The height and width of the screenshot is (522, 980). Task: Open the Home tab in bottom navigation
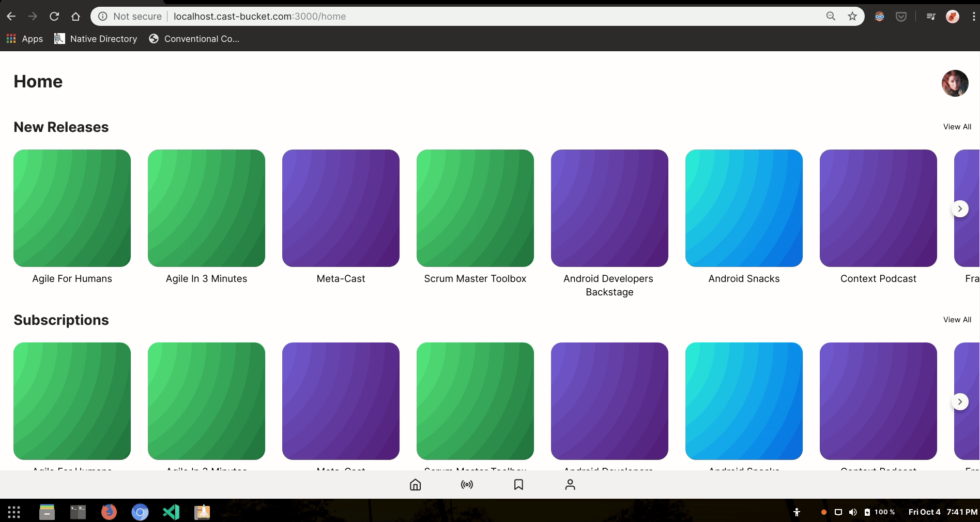click(x=415, y=485)
